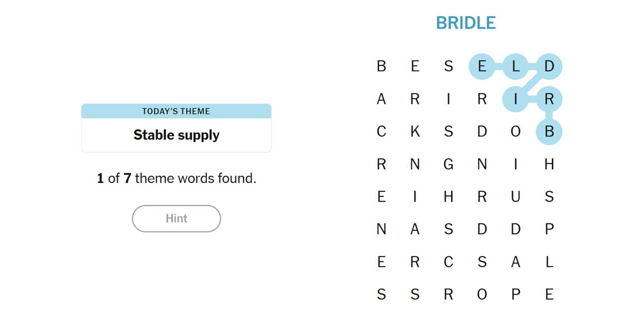Select the H tile directly below highlighted B
This screenshot has height=322, width=644.
[x=549, y=164]
